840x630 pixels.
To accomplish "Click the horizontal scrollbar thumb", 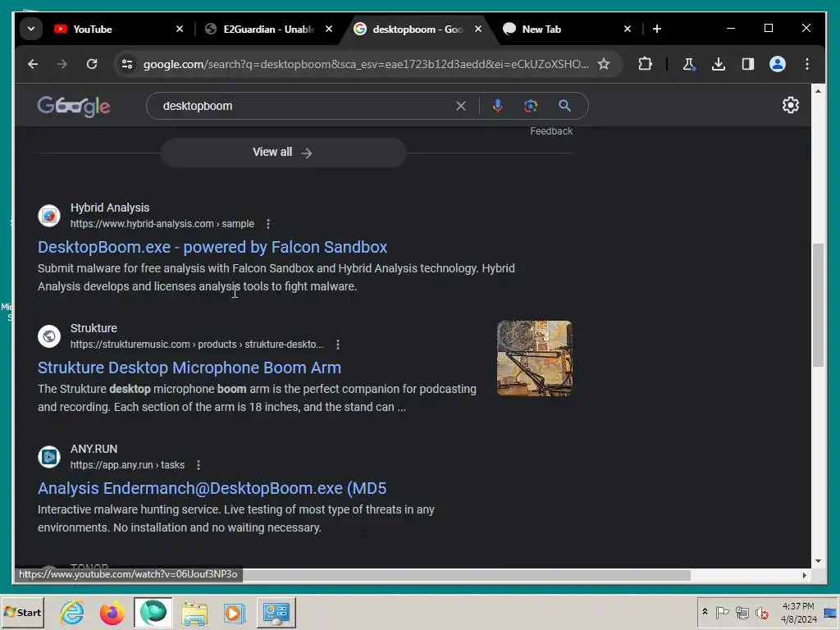I will tap(466, 575).
